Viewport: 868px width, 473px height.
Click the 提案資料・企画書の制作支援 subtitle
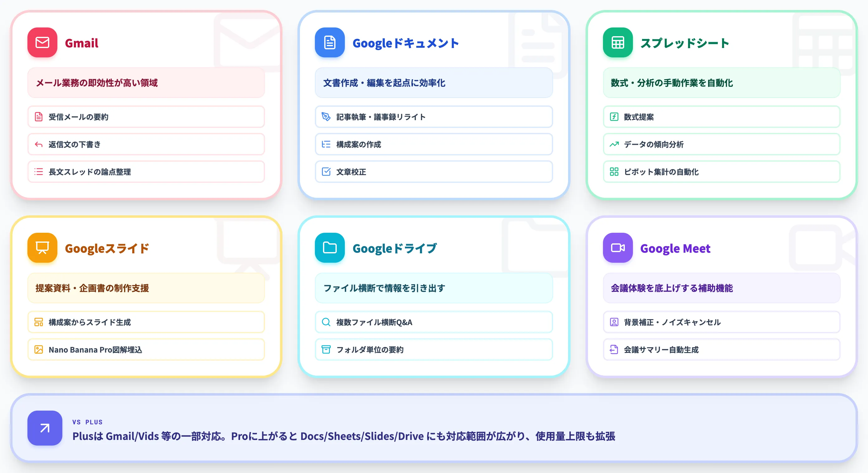pyautogui.click(x=92, y=288)
